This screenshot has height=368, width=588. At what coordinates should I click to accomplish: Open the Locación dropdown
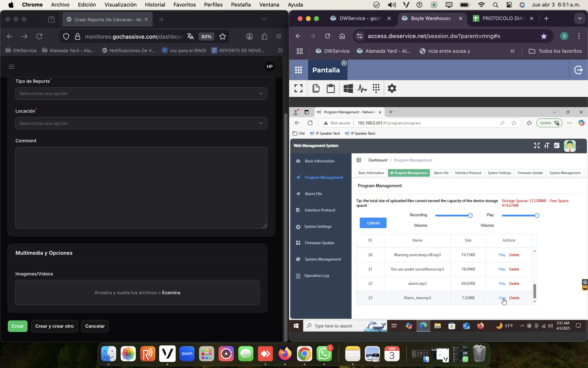click(x=141, y=123)
